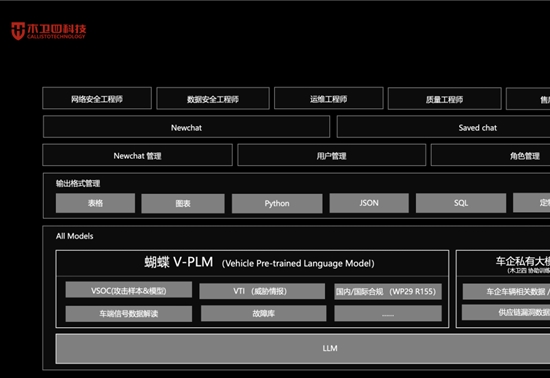Select 表格 output format

(95, 203)
